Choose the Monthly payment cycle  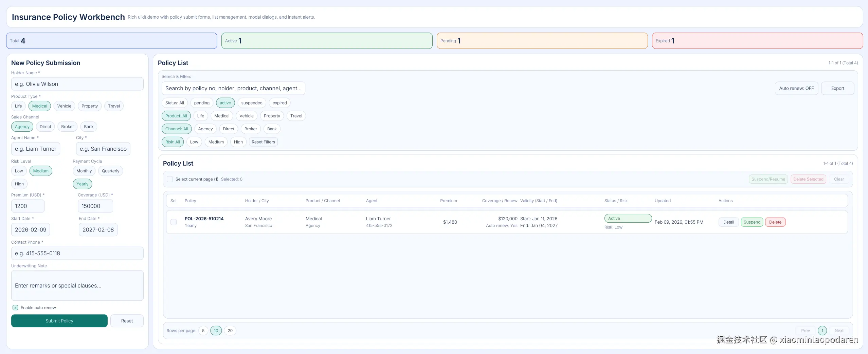pyautogui.click(x=84, y=171)
